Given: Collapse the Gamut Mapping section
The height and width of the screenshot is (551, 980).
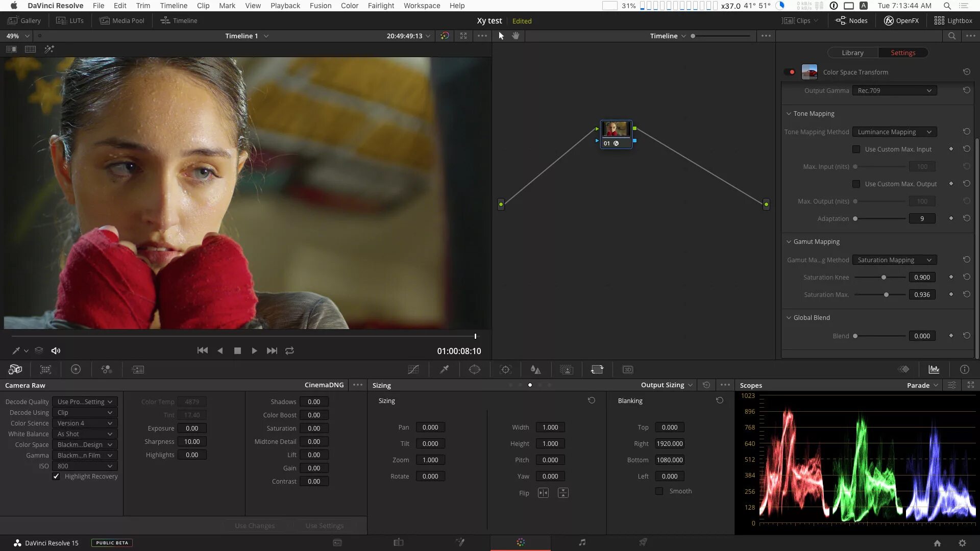Looking at the screenshot, I should tap(789, 241).
